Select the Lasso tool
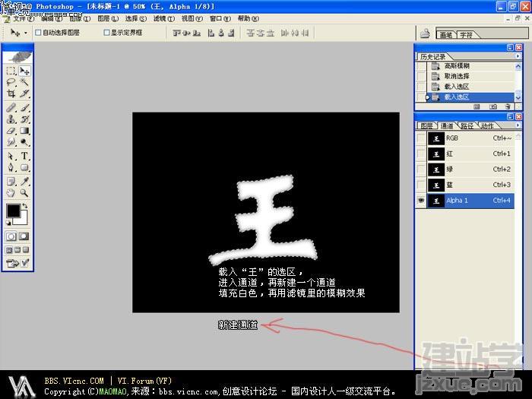 click(x=11, y=82)
